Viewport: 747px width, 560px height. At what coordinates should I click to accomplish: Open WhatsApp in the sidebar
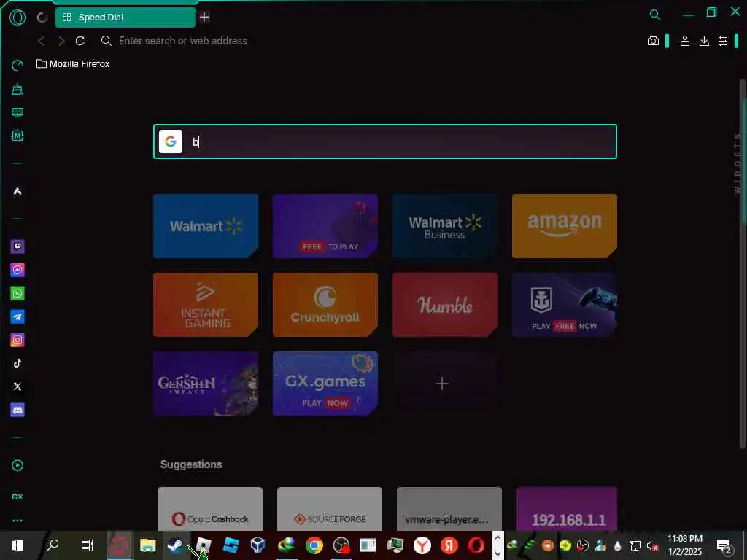(x=18, y=293)
